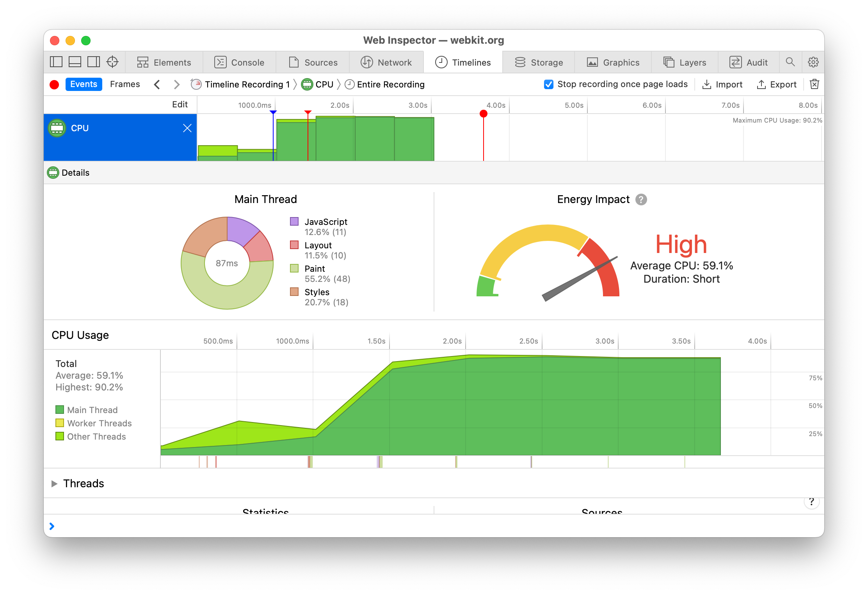The image size is (868, 595).
Task: Open Web Inspector settings gear
Action: tap(813, 62)
